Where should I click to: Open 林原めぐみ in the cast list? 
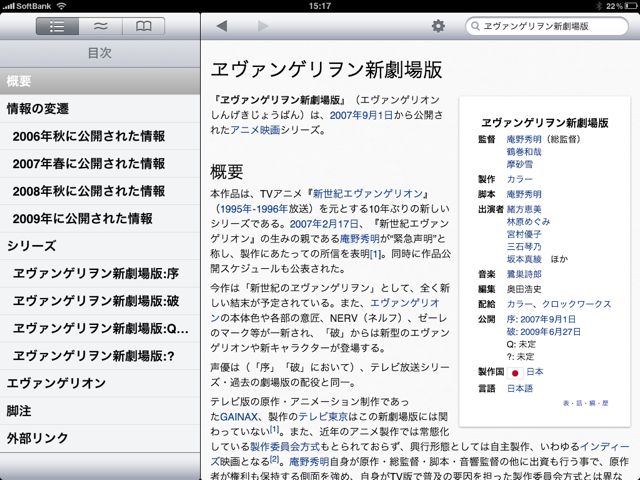point(529,222)
